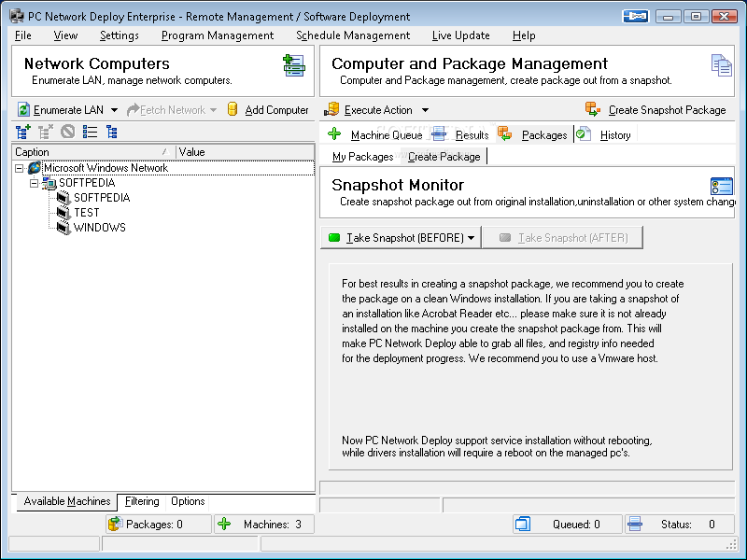Open the My Packages sub-tab

click(362, 157)
